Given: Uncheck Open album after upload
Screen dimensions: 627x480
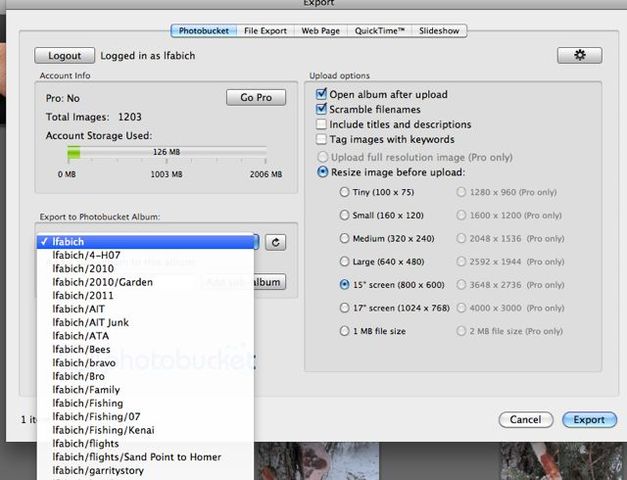Looking at the screenshot, I should pyautogui.click(x=321, y=94).
